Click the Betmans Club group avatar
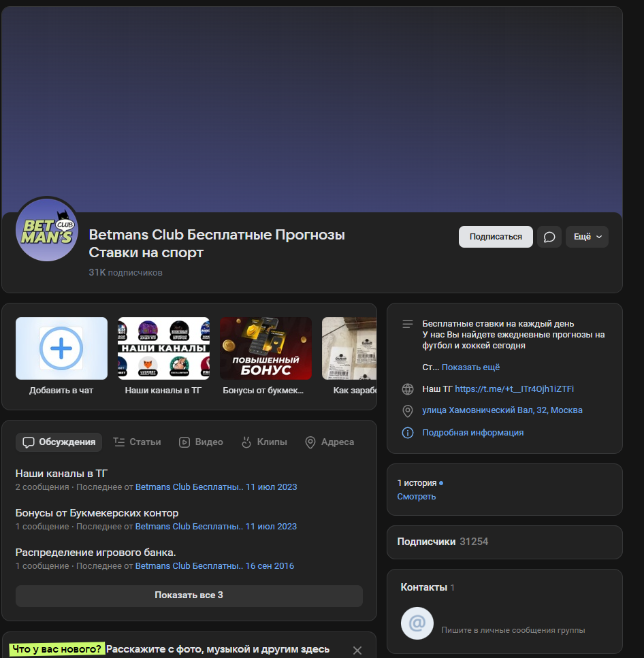Viewport: 644px width, 658px height. coord(47,229)
